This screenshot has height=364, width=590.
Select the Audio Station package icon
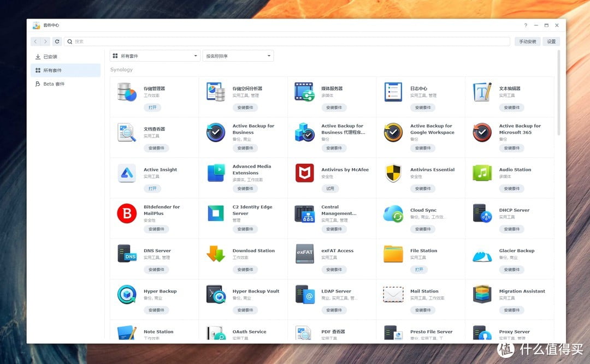click(482, 173)
